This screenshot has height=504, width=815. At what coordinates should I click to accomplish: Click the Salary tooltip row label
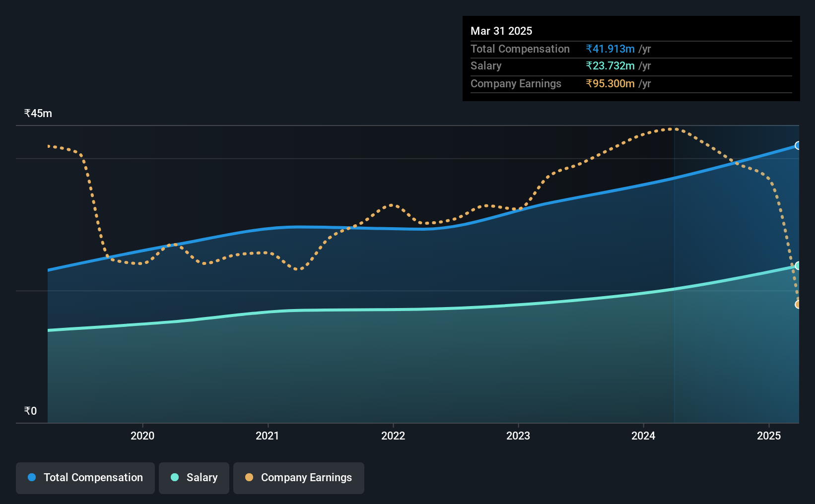coord(486,65)
